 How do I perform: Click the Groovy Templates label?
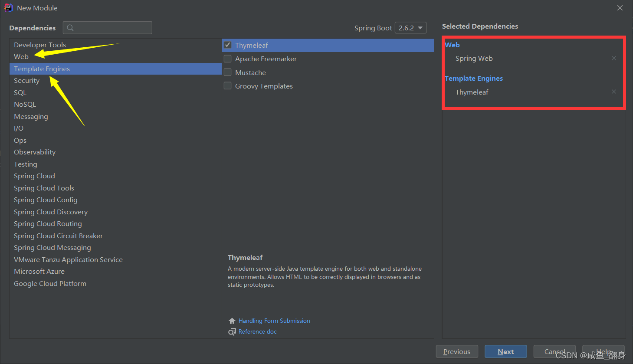click(x=264, y=86)
